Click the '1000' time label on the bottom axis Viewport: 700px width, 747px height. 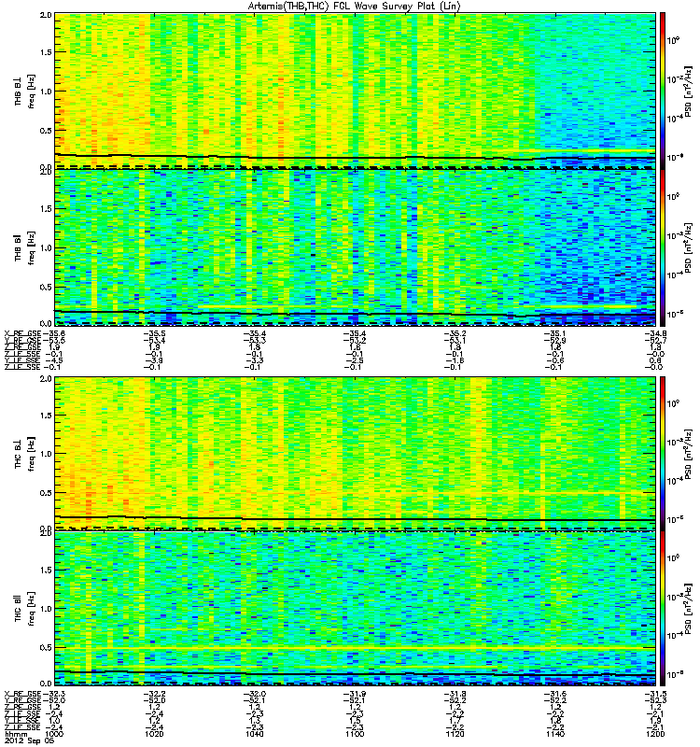54,734
